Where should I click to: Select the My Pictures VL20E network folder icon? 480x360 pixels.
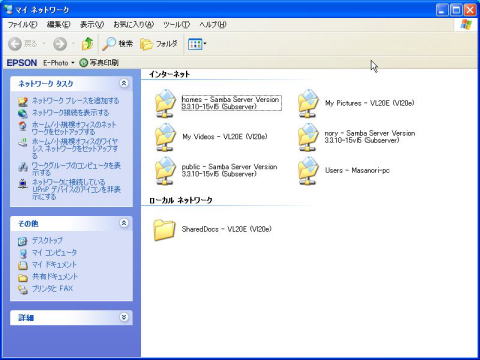click(x=308, y=103)
